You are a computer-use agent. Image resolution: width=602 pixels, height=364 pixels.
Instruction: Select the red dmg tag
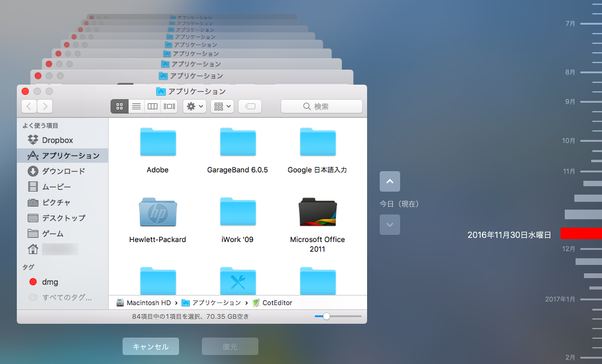62,282
